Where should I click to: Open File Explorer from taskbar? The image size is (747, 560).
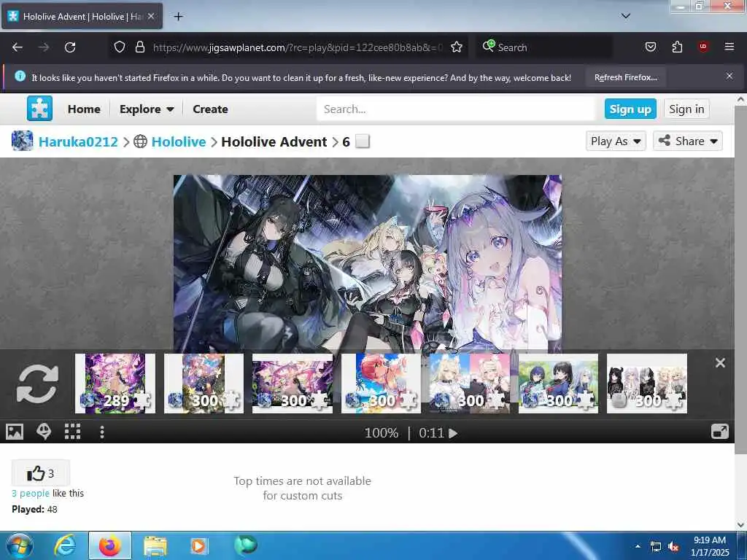pyautogui.click(x=155, y=545)
